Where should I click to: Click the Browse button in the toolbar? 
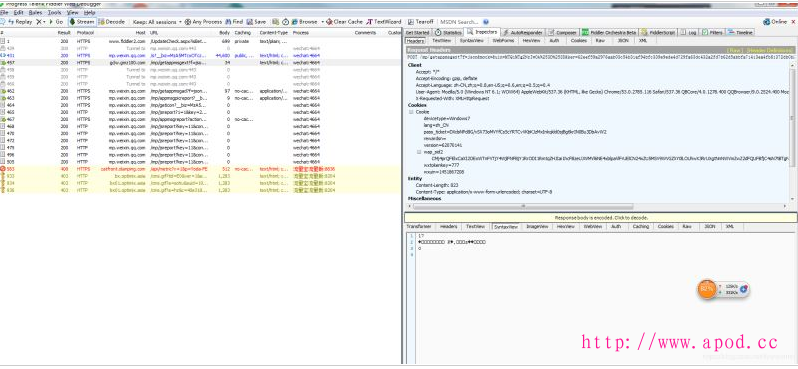pos(304,22)
